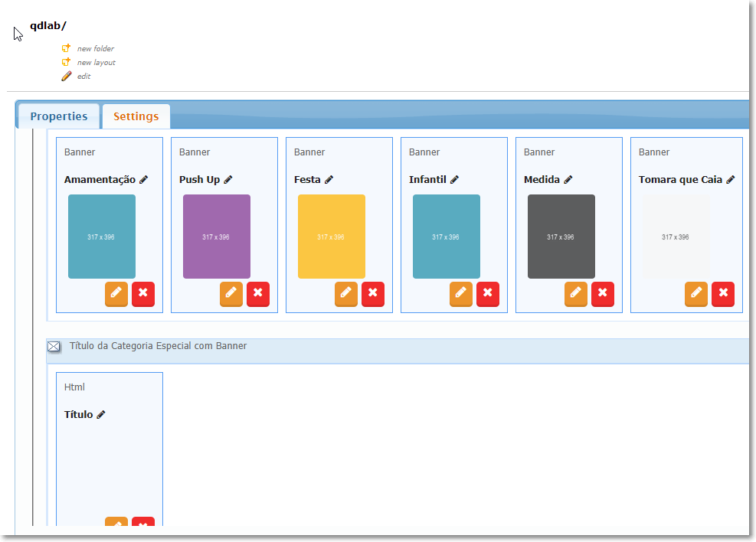Edit the Título text in the Html block
This screenshot has height=542, width=756.
pos(102,414)
